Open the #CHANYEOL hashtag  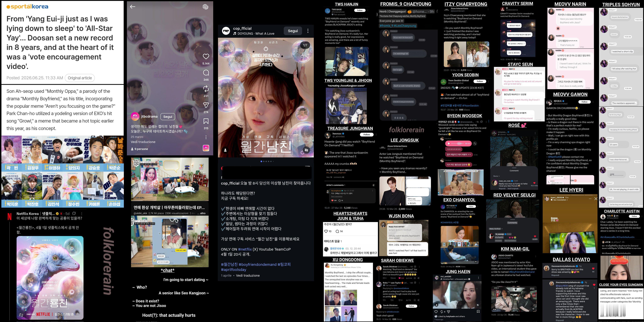tap(447, 222)
